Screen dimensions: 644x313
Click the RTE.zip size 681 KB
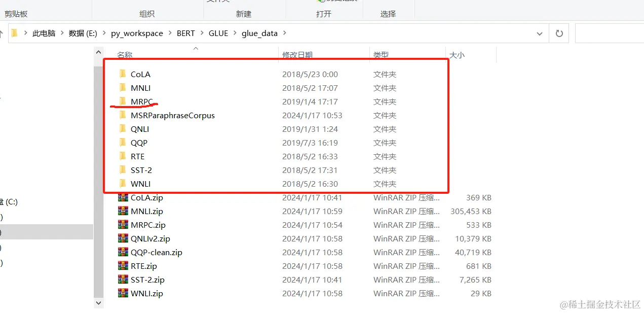click(479, 266)
